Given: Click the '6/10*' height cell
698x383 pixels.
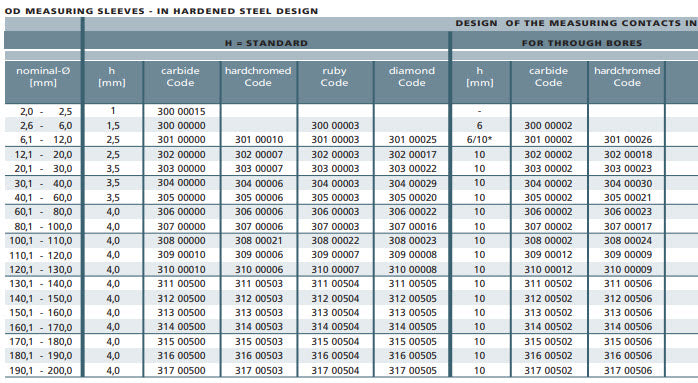Looking at the screenshot, I should [x=479, y=140].
